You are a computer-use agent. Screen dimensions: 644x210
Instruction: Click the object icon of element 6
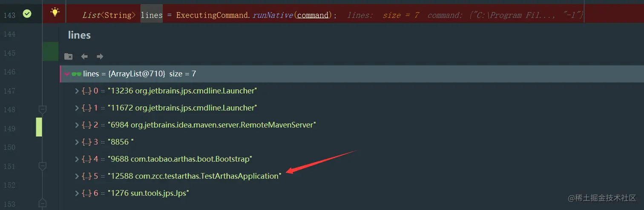pos(86,193)
